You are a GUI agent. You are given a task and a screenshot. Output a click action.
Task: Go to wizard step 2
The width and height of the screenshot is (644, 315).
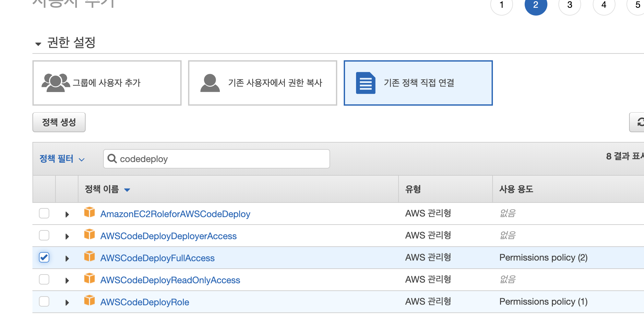[536, 5]
